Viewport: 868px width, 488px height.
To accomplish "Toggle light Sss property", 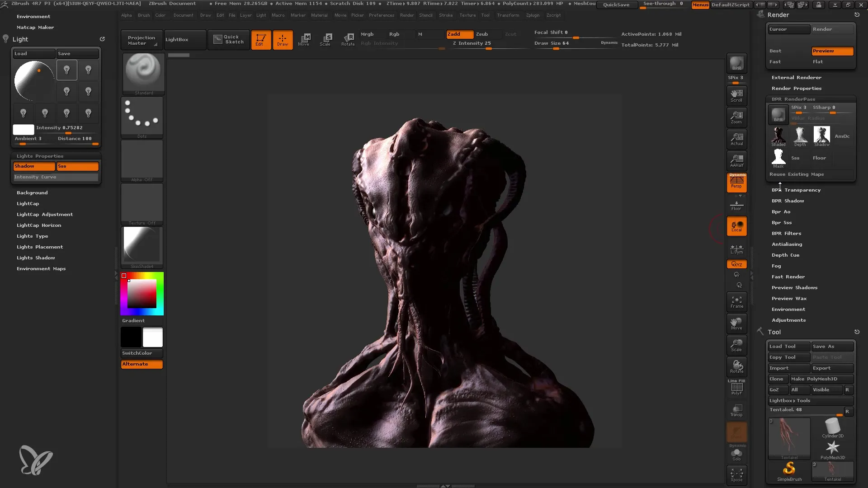I will [x=77, y=166].
